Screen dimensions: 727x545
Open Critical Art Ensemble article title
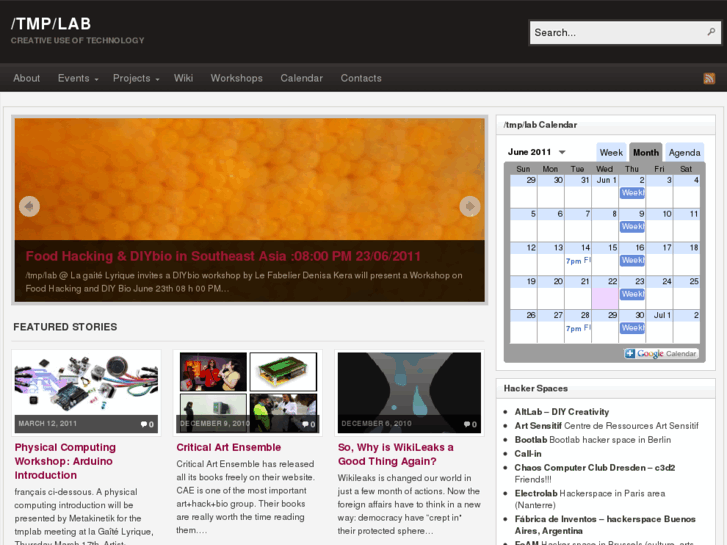pyautogui.click(x=229, y=447)
